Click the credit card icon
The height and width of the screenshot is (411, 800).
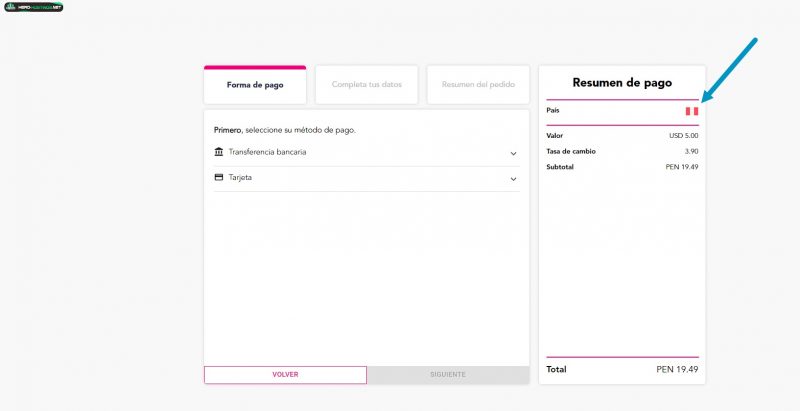pyautogui.click(x=219, y=178)
